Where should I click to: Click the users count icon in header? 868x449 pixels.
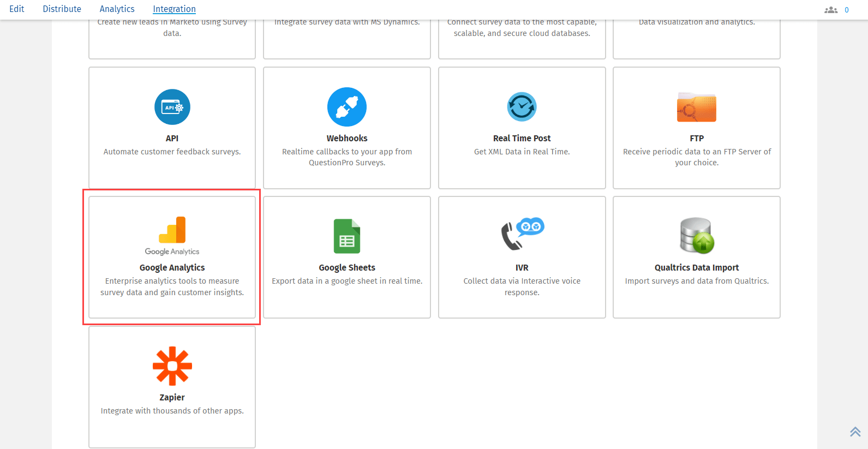(x=831, y=10)
